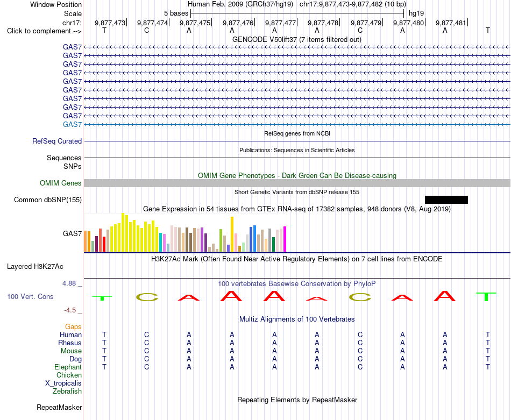Click the Rhesus species label
Image resolution: width=511 pixels, height=420 pixels.
click(x=70, y=343)
